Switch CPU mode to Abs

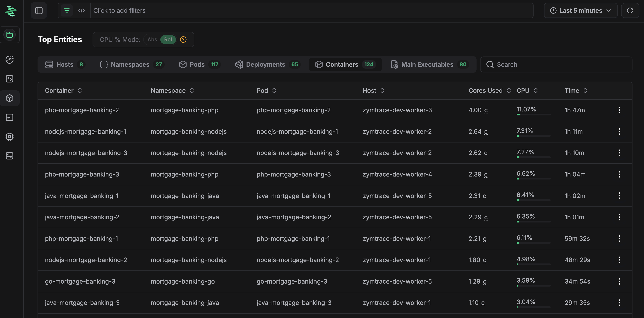[x=152, y=40]
